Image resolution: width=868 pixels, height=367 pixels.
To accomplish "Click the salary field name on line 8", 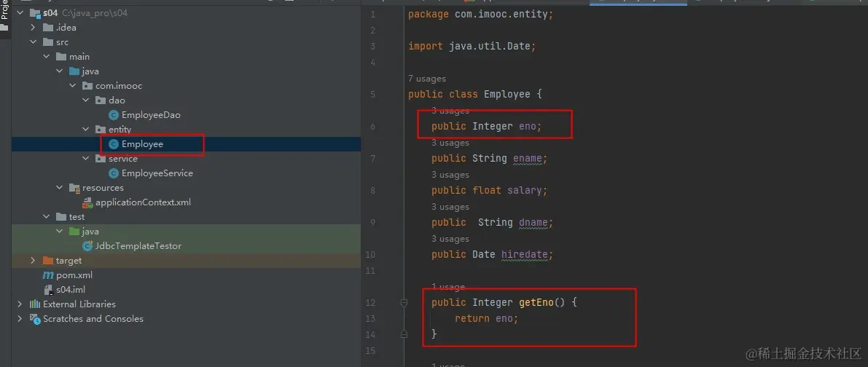I will coord(524,190).
